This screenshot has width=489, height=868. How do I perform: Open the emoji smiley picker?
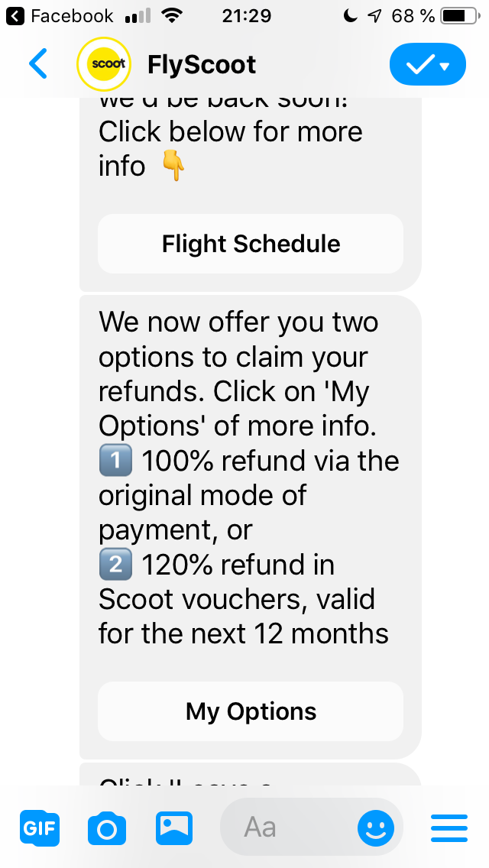pos(376,828)
